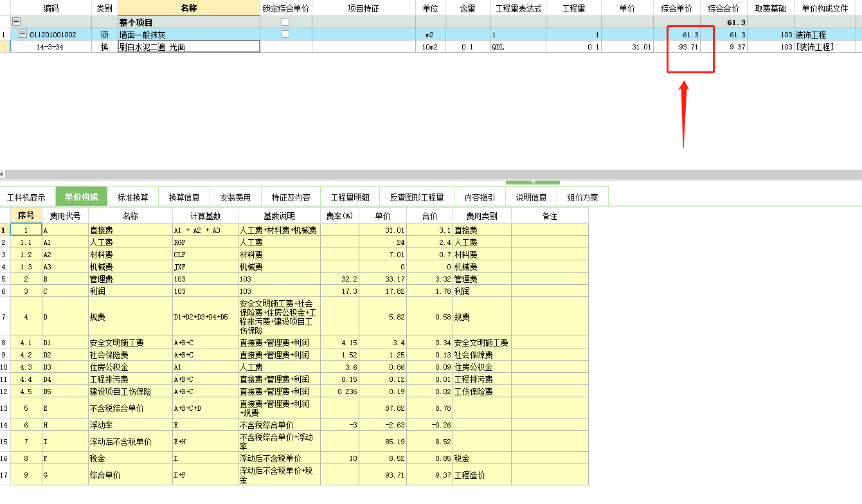Open the 标准换算 tab
Screen dimensions: 862x504
[x=132, y=197]
